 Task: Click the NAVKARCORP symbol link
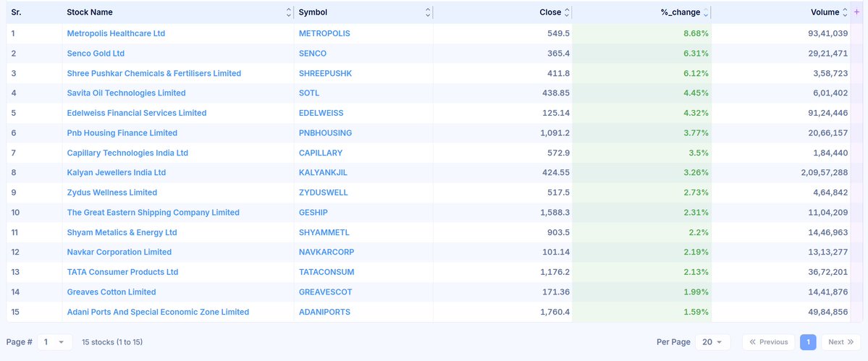(x=326, y=252)
